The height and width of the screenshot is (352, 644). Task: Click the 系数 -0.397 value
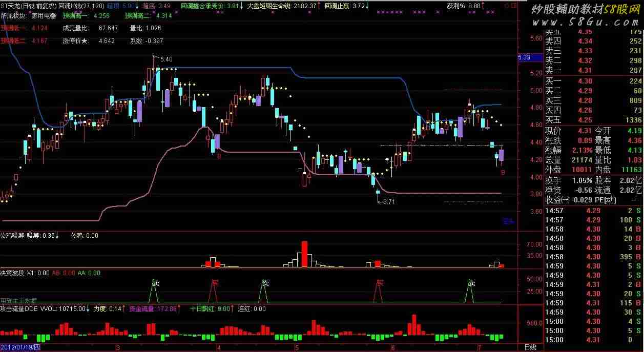[x=147, y=40]
